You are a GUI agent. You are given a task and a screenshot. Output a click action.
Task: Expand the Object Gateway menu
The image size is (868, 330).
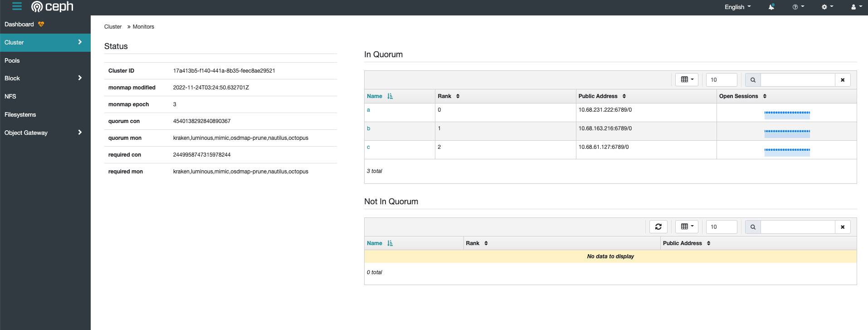coord(45,133)
